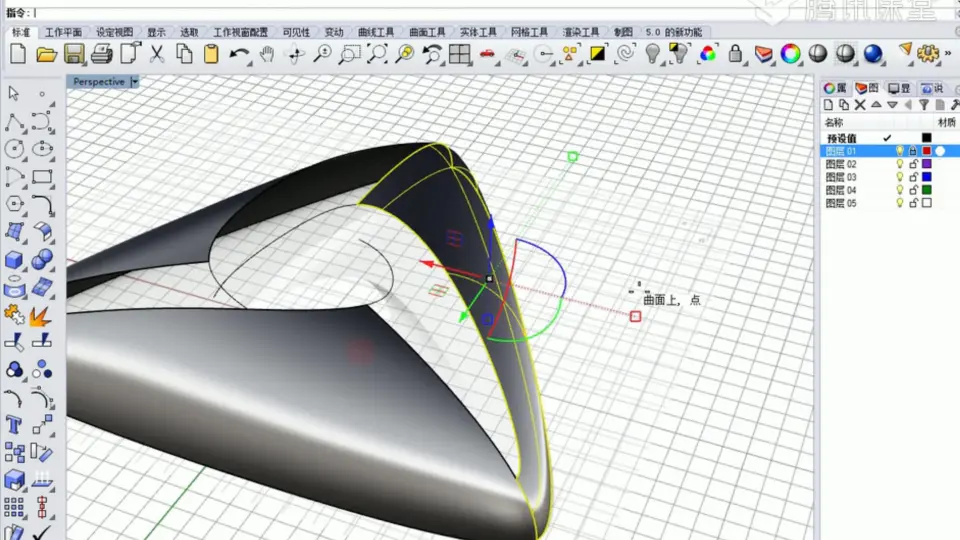The image size is (960, 540).
Task: Expand the main toolbar overflow chevron
Action: [948, 54]
